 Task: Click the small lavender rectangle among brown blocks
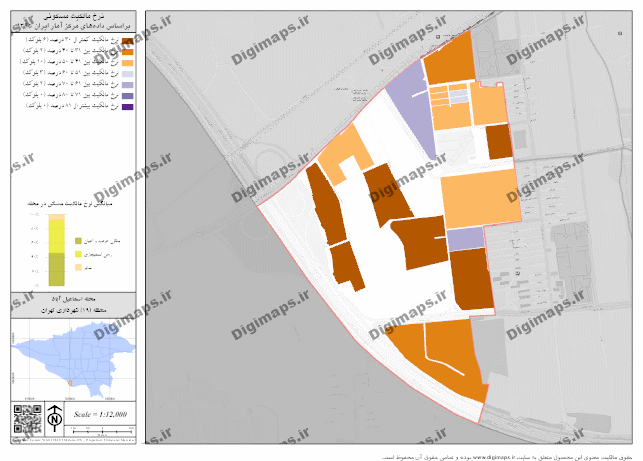click(x=465, y=238)
